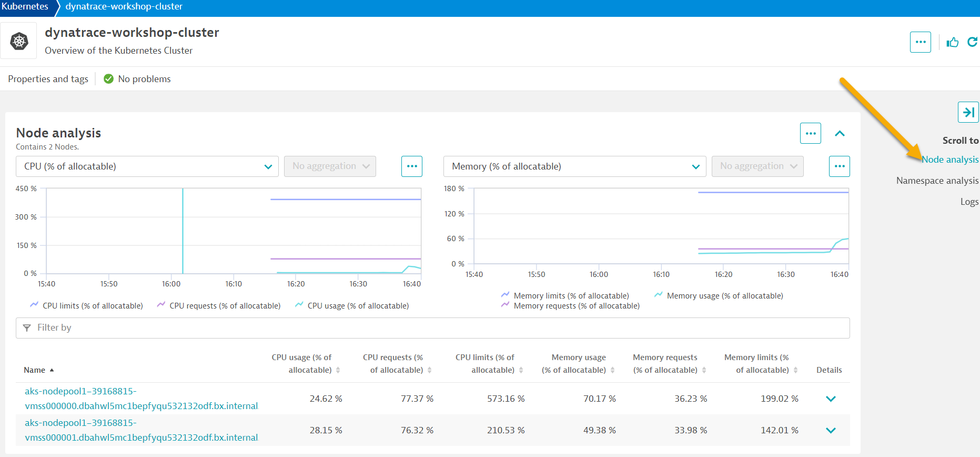Jump to Namespace analysis section

(x=937, y=181)
